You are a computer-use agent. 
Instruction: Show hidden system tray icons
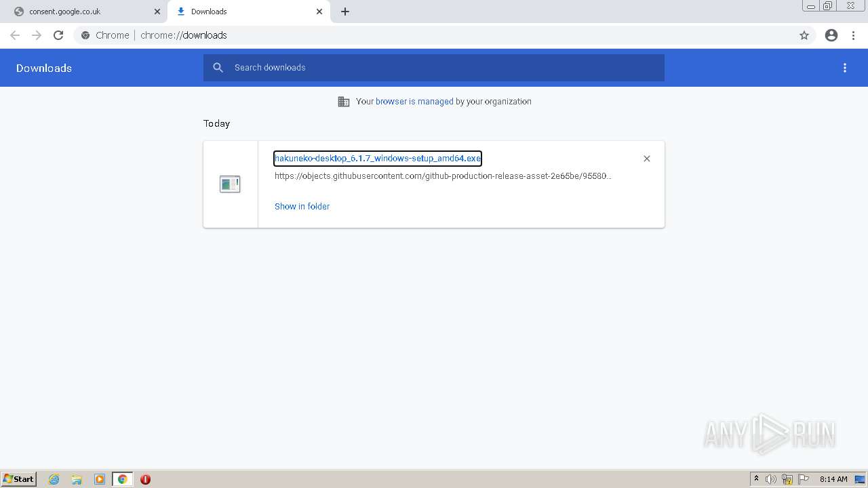coord(756,479)
